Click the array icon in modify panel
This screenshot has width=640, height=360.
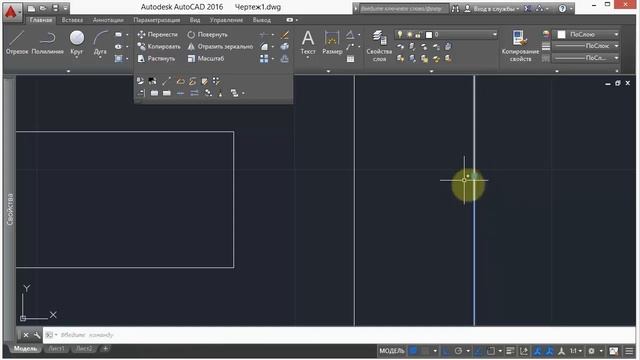pos(264,59)
